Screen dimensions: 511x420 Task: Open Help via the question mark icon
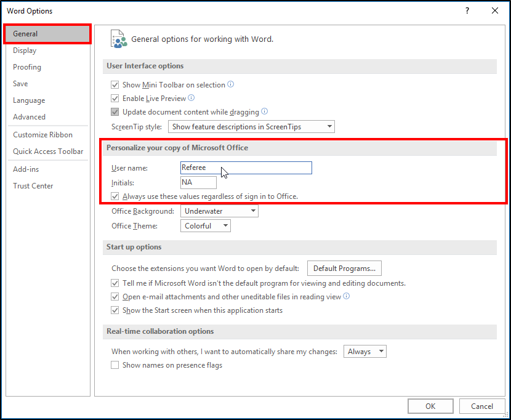tap(467, 11)
